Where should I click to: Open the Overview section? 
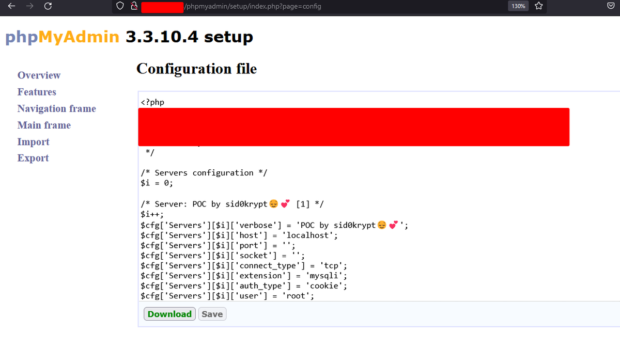39,75
